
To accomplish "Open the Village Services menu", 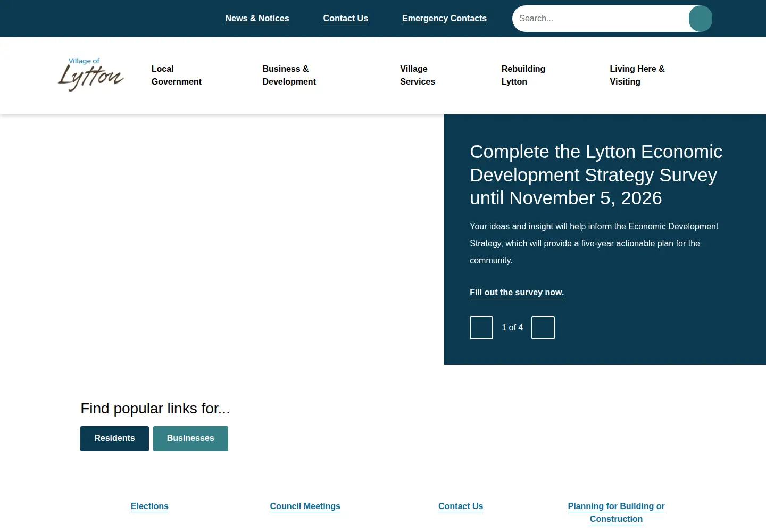I will click(x=418, y=76).
